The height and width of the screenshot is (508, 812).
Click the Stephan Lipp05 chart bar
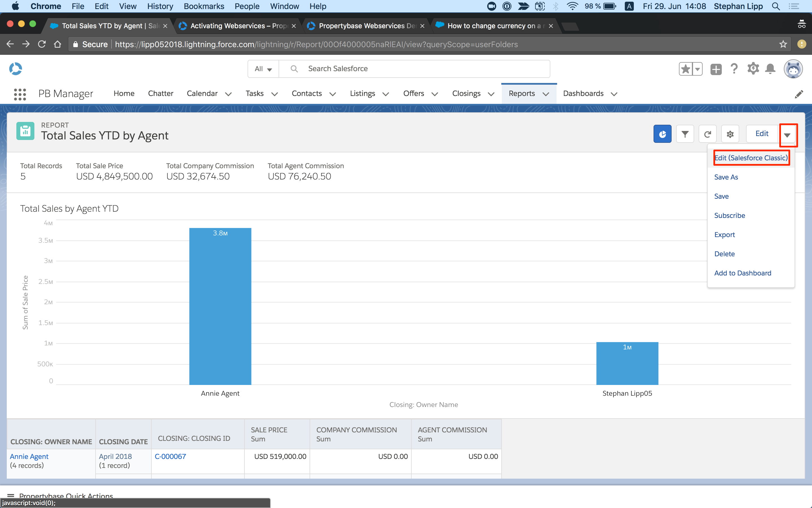pos(627,363)
